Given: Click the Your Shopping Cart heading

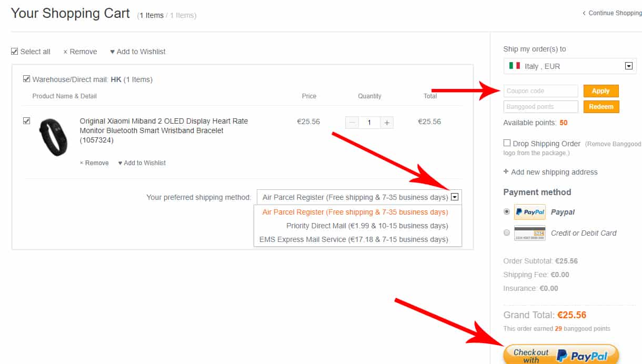Looking at the screenshot, I should (x=71, y=14).
